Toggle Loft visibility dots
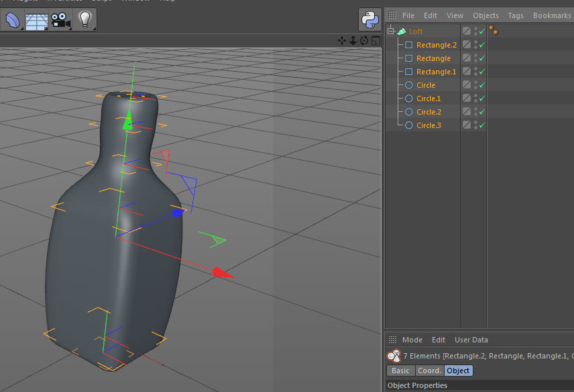574x392 pixels. (475, 31)
